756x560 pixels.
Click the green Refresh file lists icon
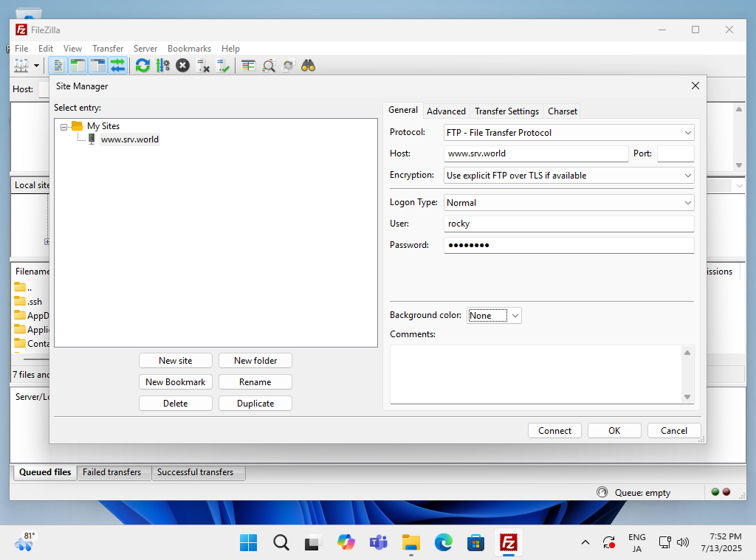(142, 66)
